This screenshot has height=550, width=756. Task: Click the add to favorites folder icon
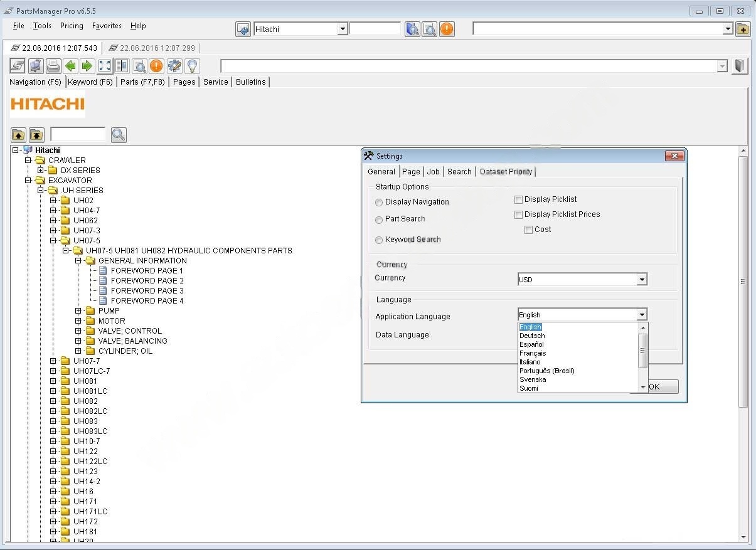point(743,29)
